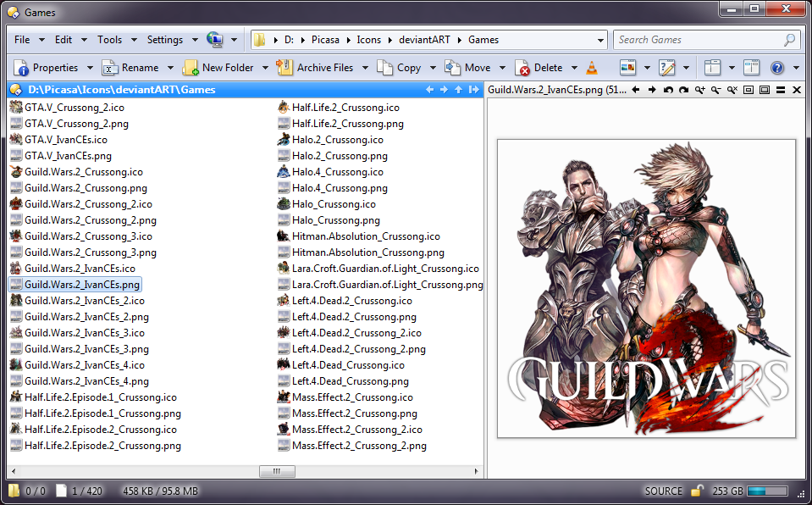Expand the New Folder dropdown arrow
Screen dimensions: 812x505
[x=265, y=68]
